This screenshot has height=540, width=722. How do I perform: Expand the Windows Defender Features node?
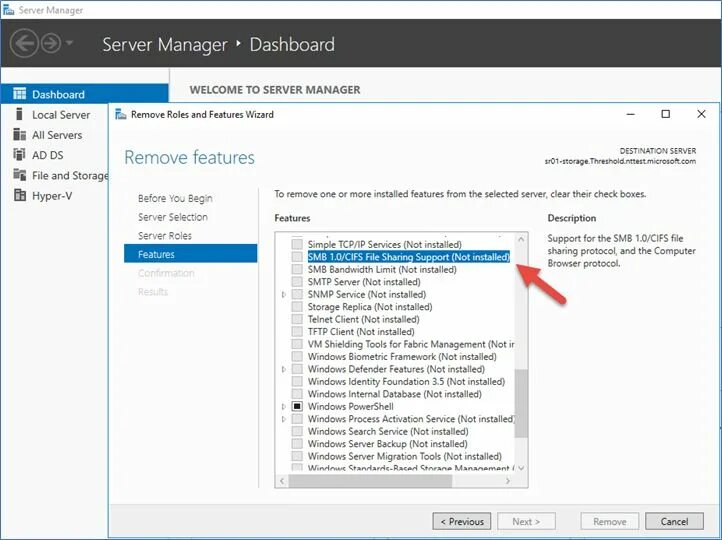[284, 369]
